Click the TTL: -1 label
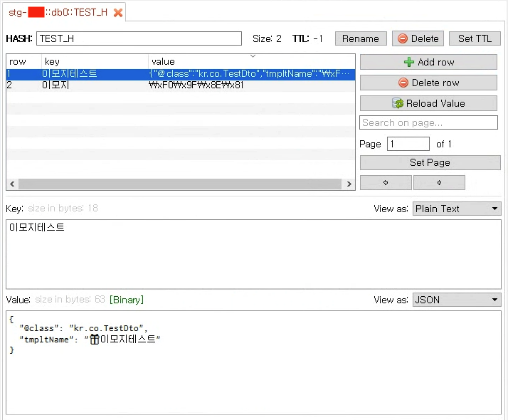508x420 pixels. coord(307,38)
